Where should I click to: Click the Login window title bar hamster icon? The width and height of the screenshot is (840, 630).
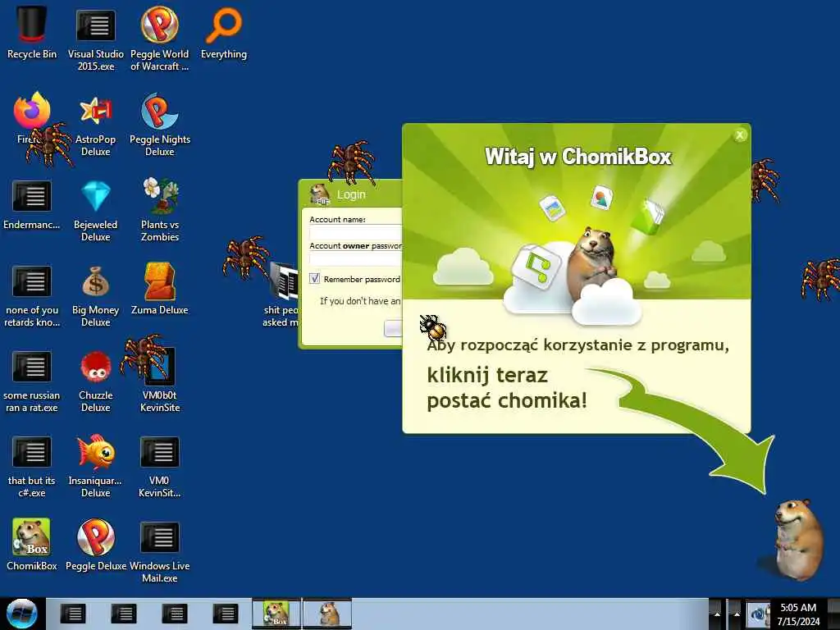pos(320,194)
